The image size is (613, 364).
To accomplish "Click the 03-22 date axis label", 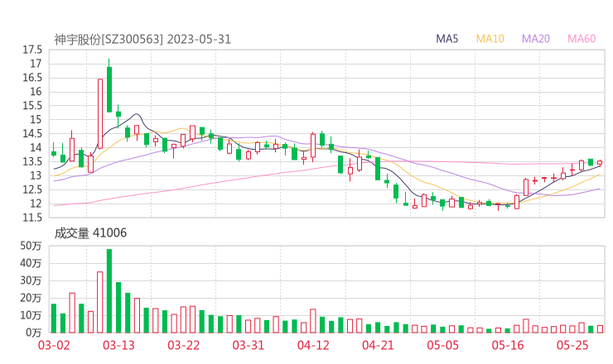I will 183,345.
